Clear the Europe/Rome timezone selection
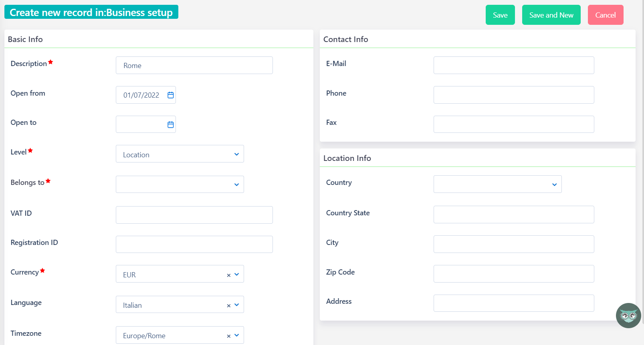The image size is (644, 345). point(229,336)
